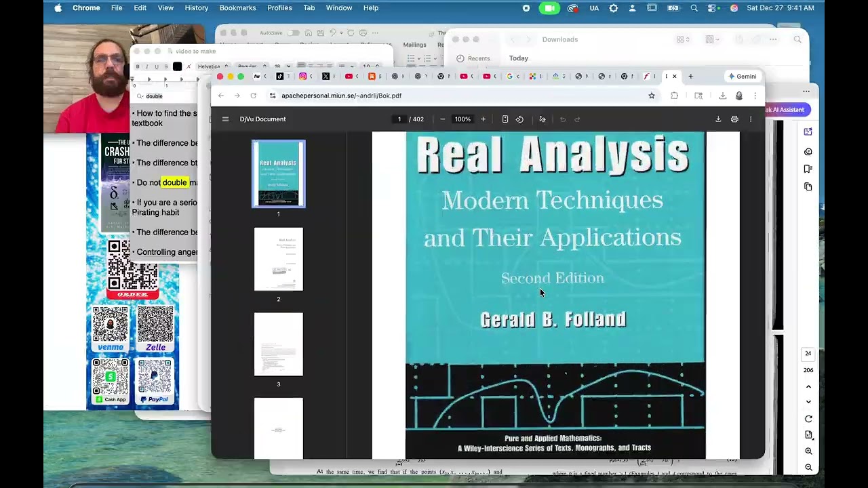Print the Real Analysis PDF
Screen dimensions: 868x488
(x=734, y=119)
